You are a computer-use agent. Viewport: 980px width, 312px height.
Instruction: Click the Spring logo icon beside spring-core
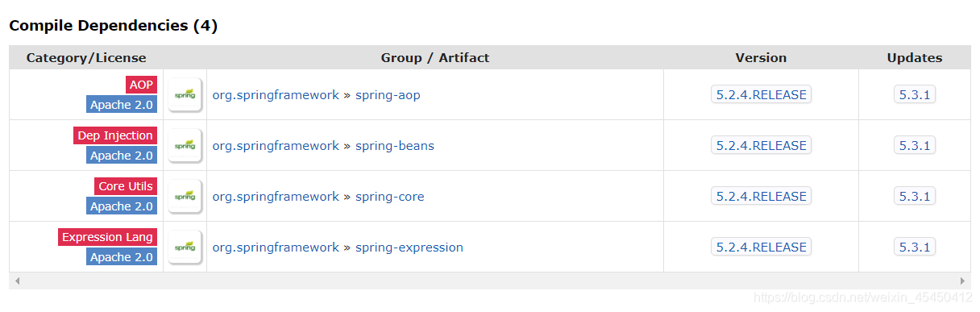coord(185,196)
